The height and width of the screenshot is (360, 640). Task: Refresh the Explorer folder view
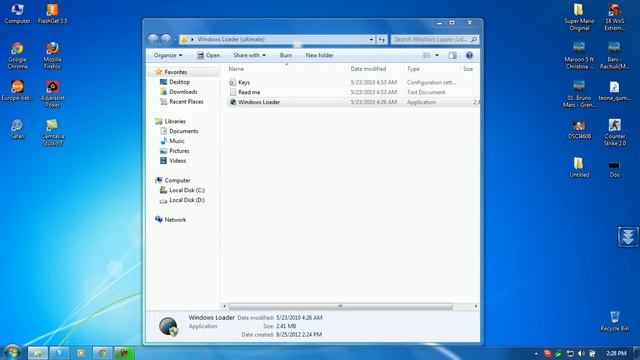click(382, 39)
